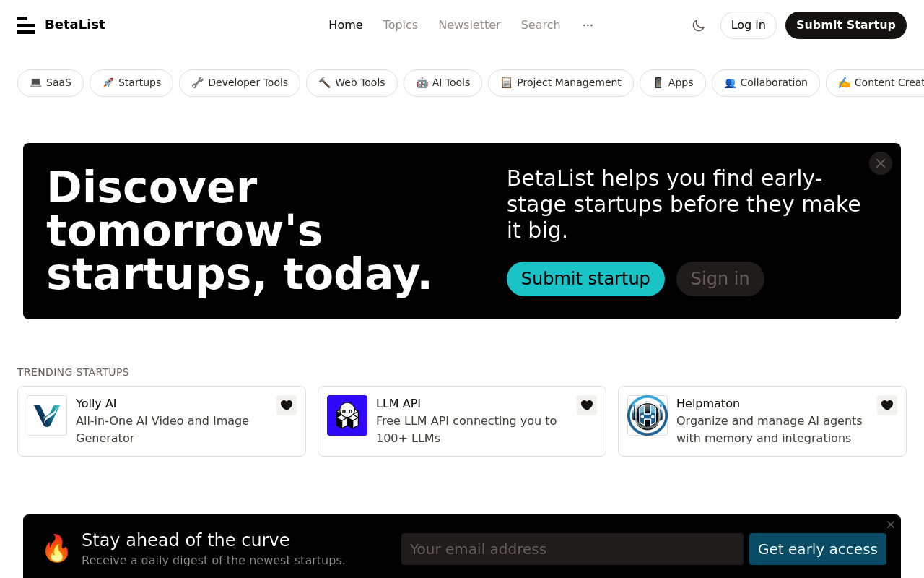
Task: Open the LLM API logo thumbnail
Action: 347,415
